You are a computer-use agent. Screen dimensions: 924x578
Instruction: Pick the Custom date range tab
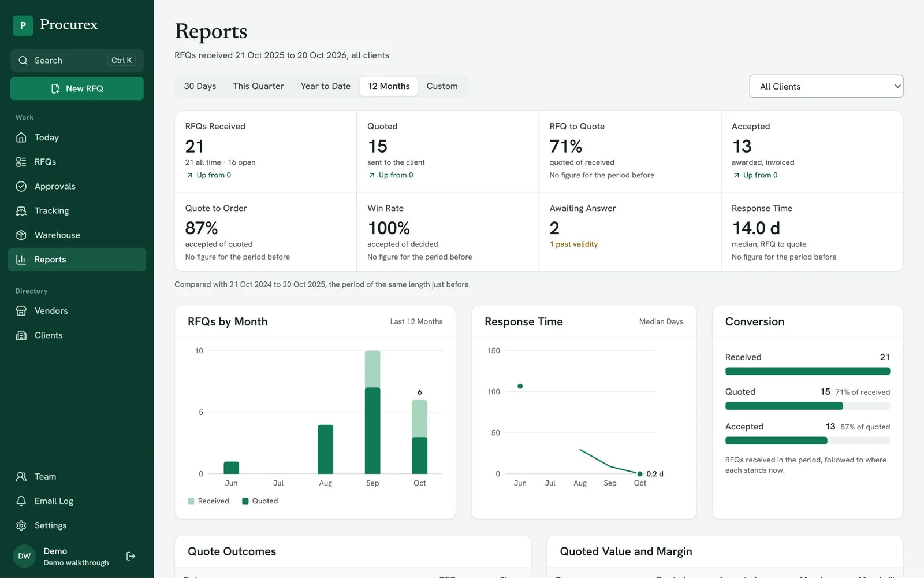point(442,86)
